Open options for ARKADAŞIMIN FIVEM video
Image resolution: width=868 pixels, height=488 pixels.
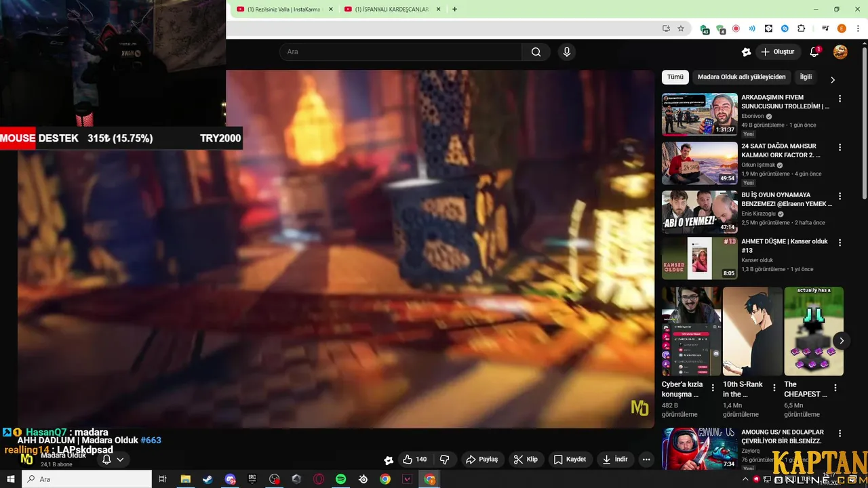coord(840,98)
